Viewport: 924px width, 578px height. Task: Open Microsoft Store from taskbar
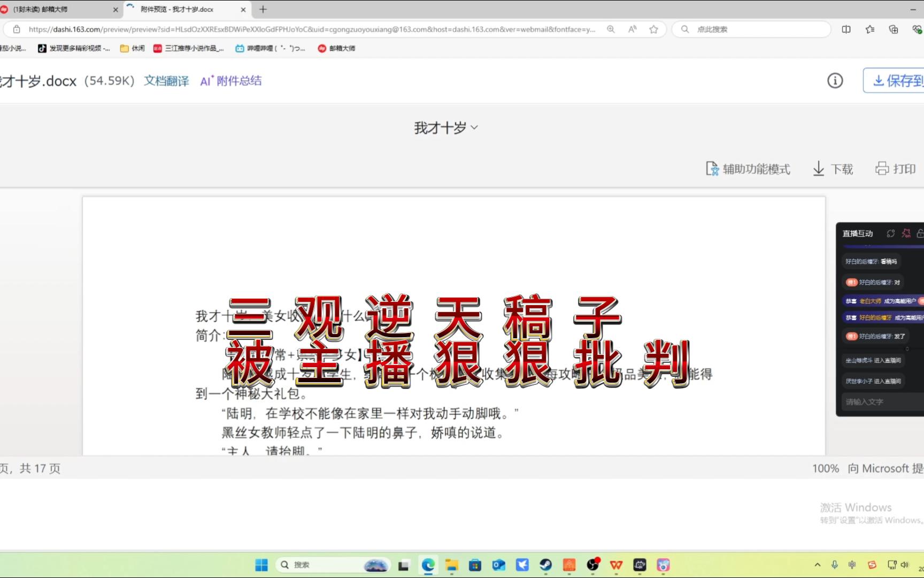[x=475, y=565]
